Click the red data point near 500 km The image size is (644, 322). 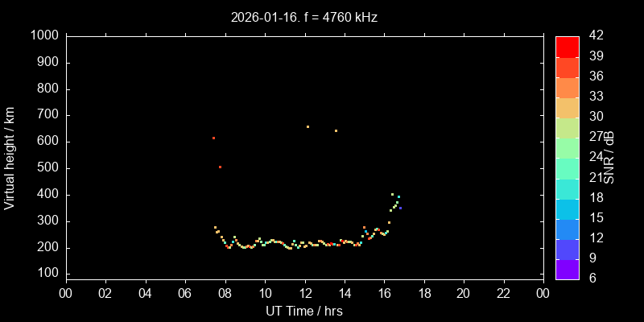click(x=220, y=167)
